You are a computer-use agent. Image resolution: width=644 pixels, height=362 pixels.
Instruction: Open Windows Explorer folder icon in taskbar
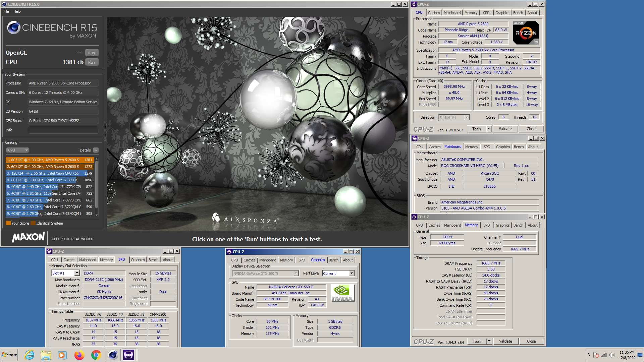(x=46, y=355)
